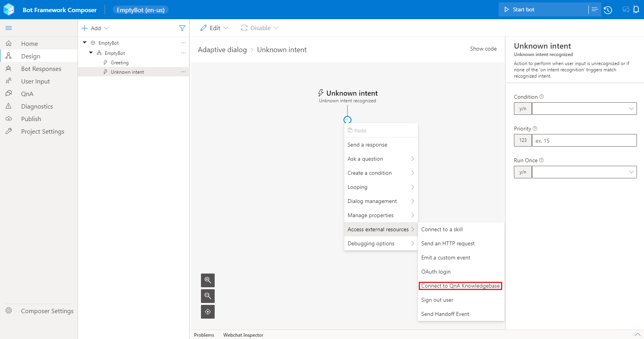
Task: Click the Priority help icon
Action: pos(535,129)
